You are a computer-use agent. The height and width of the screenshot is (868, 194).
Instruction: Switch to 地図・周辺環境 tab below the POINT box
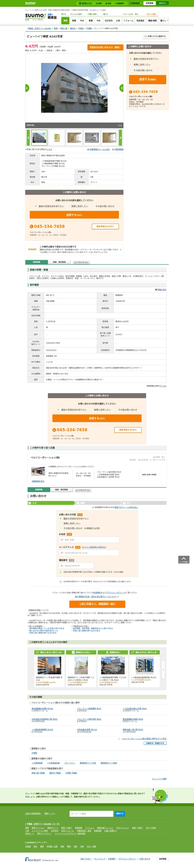[x=59, y=262]
